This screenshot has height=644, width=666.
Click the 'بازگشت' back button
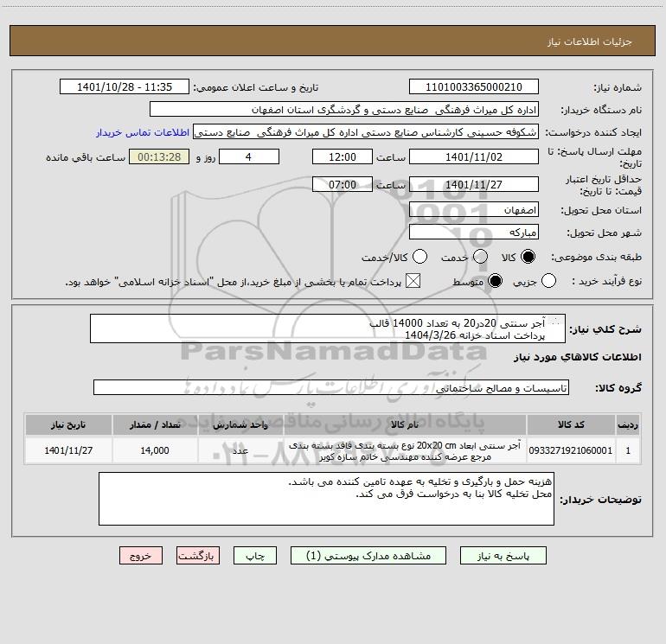pos(198,555)
